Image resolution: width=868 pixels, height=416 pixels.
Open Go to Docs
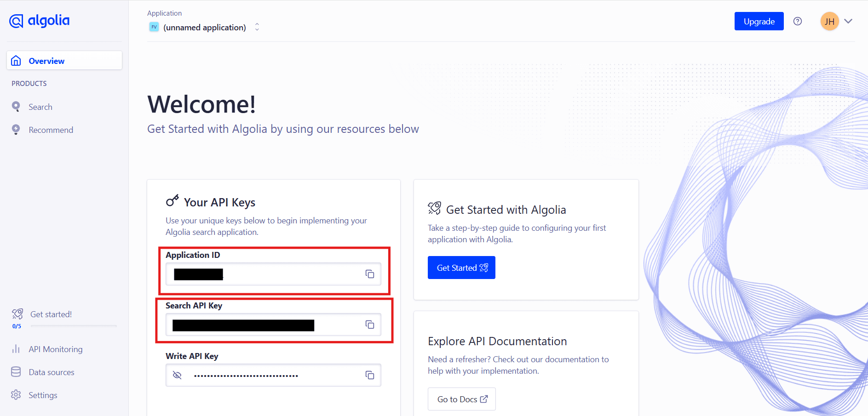click(x=461, y=399)
